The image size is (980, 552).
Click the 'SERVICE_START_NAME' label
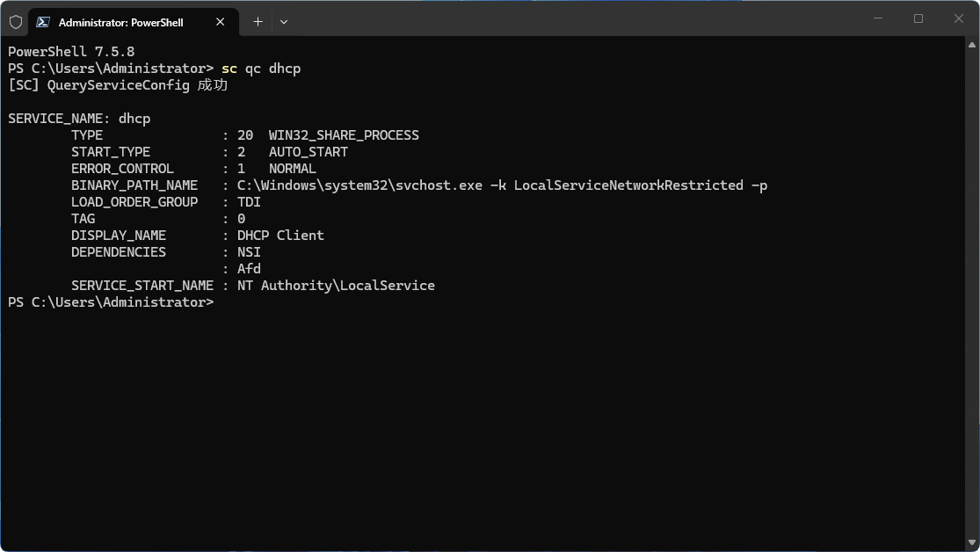[142, 285]
